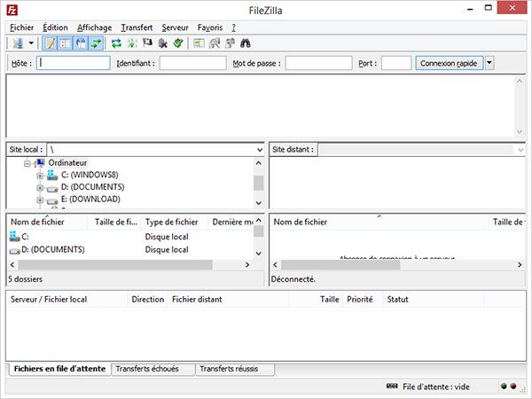Toggle directory comparison icon

215,43
